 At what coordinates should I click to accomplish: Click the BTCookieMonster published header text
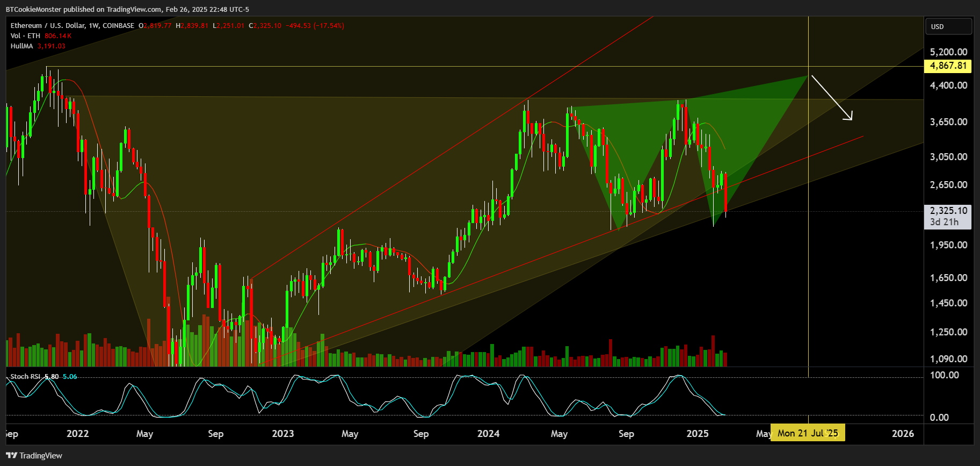[x=127, y=9]
